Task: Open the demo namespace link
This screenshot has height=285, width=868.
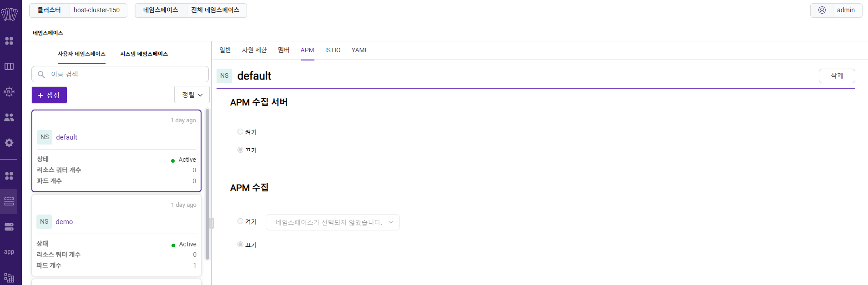Action: tap(64, 222)
